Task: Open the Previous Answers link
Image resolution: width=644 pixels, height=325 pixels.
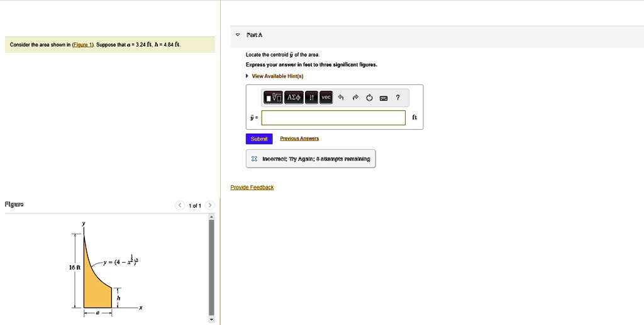Action: (299, 139)
